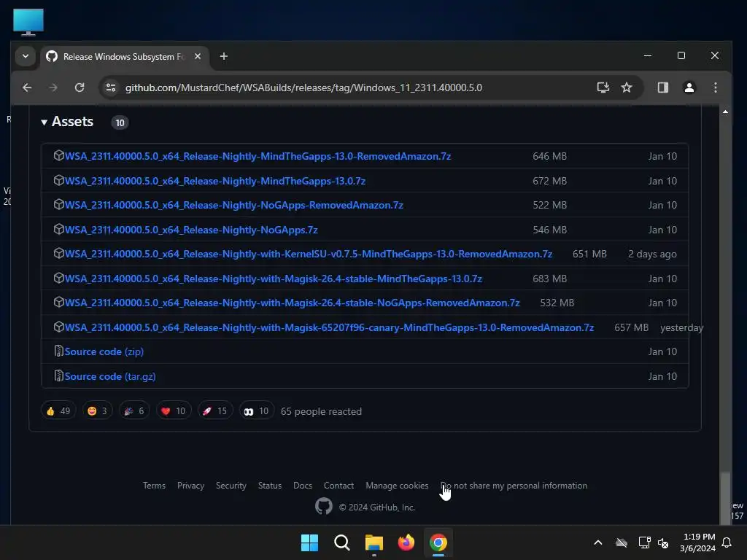Download the KernelSU-v0.7.5 asset
The height and width of the screenshot is (560, 747).
point(309,254)
